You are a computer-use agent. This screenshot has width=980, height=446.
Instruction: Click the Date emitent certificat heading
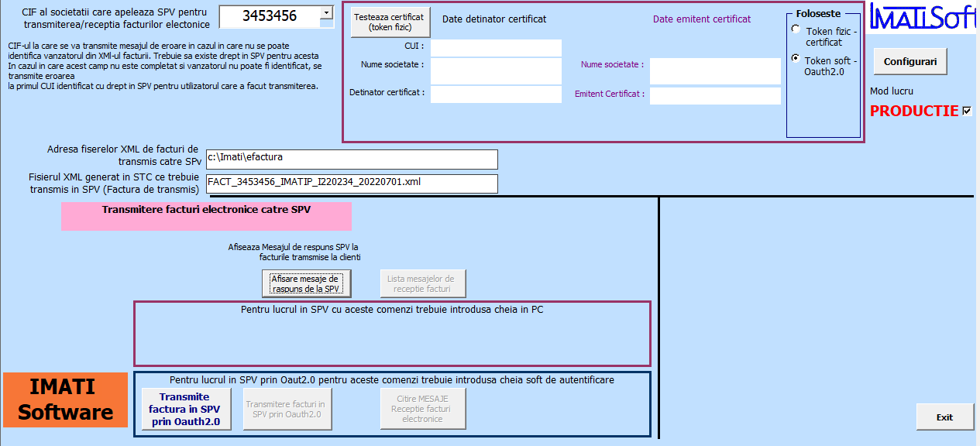pyautogui.click(x=702, y=19)
